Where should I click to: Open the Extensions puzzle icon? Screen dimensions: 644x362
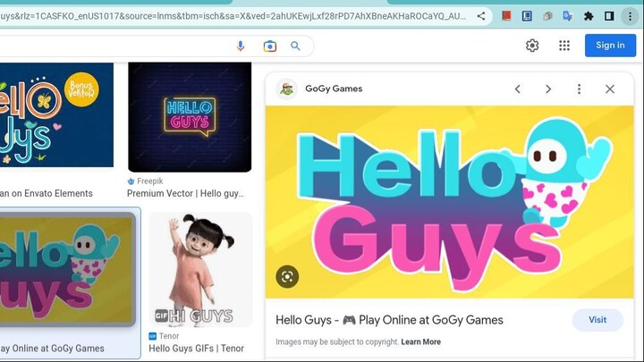coord(589,16)
